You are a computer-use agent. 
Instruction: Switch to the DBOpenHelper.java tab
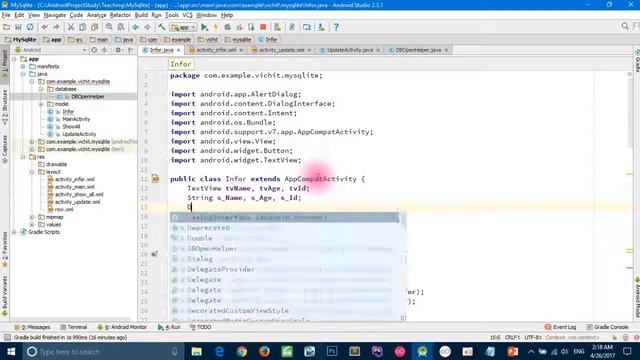pos(418,50)
